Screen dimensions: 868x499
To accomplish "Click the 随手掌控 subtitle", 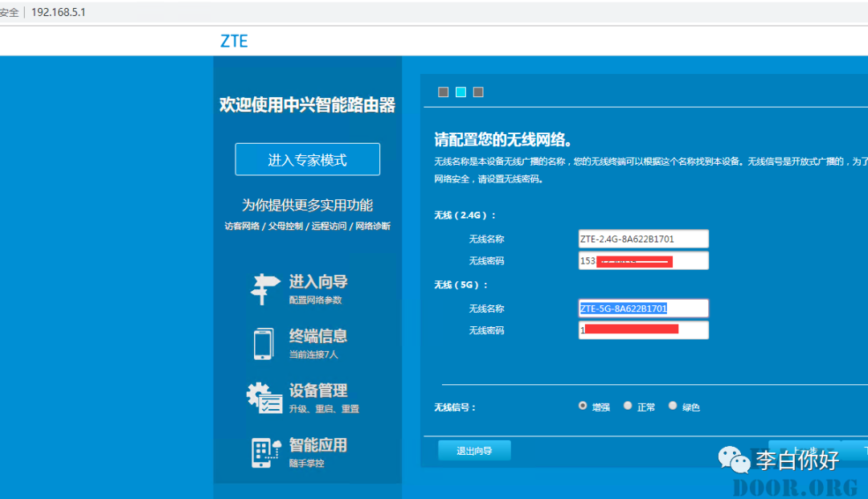I will pyautogui.click(x=307, y=463).
